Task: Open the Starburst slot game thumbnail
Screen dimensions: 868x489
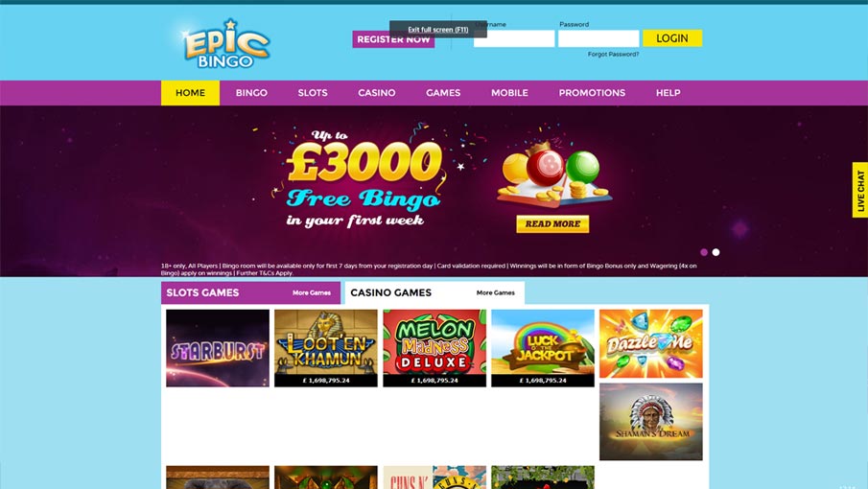Action: click(218, 348)
